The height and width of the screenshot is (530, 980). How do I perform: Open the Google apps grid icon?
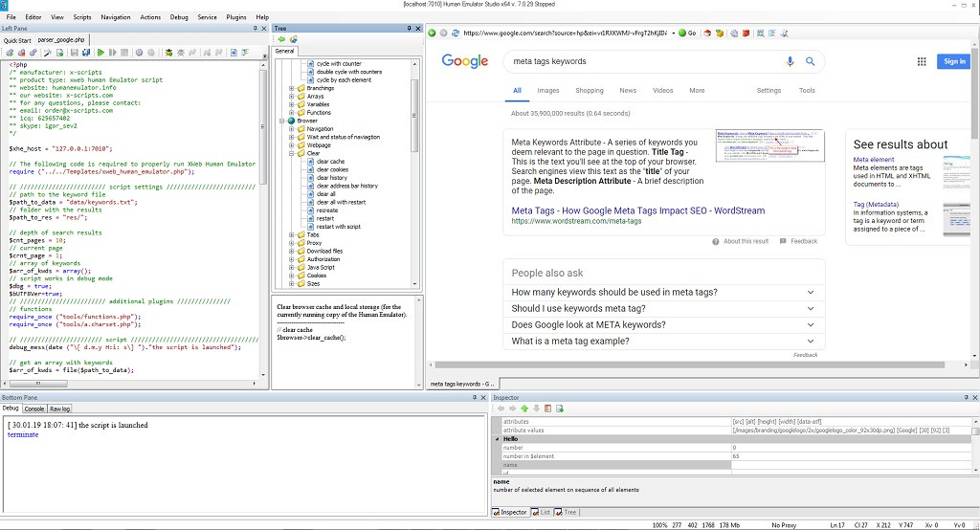tap(922, 61)
